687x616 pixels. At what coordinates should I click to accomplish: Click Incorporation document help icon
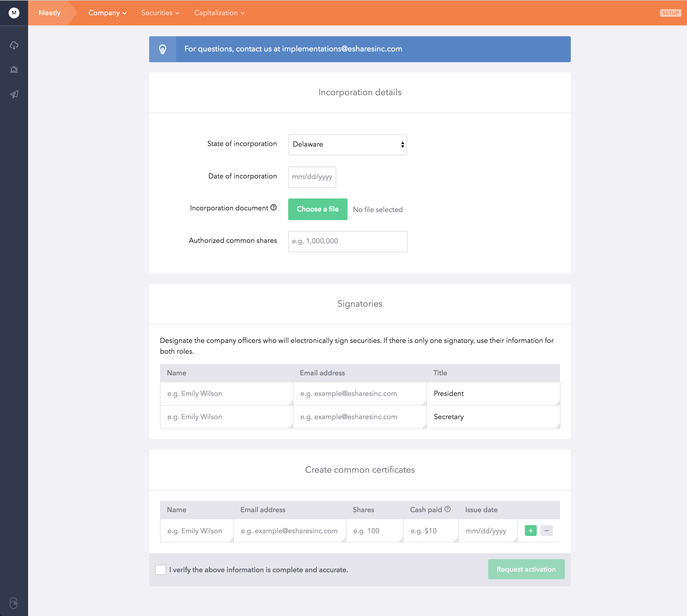click(274, 207)
